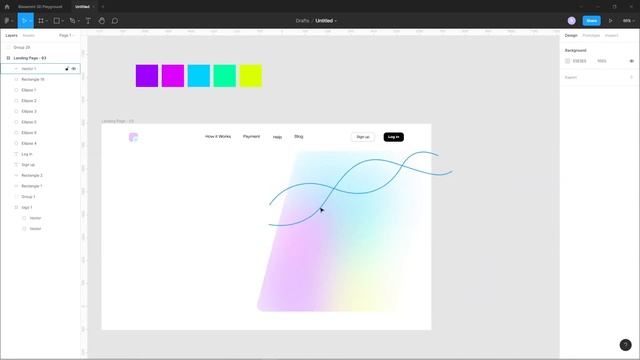Select the Frame tool
The image size is (640, 360).
pyautogui.click(x=41, y=21)
